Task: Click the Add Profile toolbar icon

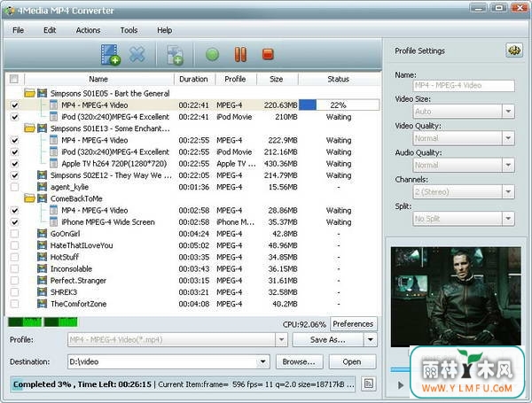Action: coord(175,55)
